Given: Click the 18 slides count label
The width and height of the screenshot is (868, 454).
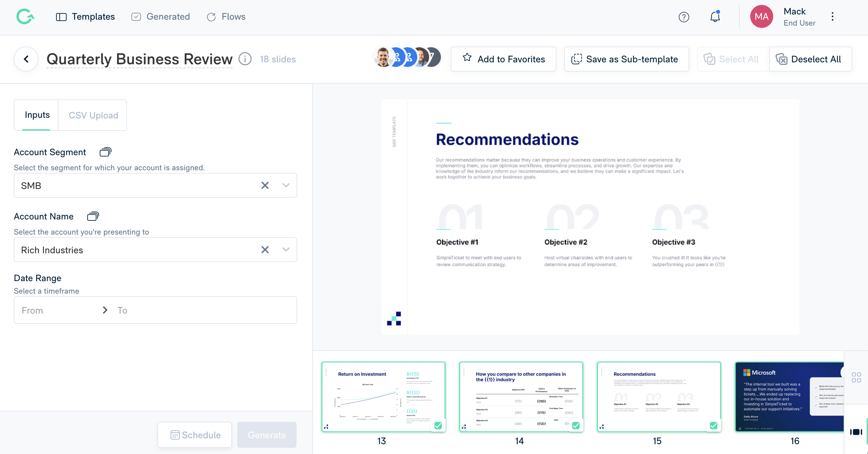Looking at the screenshot, I should point(278,59).
